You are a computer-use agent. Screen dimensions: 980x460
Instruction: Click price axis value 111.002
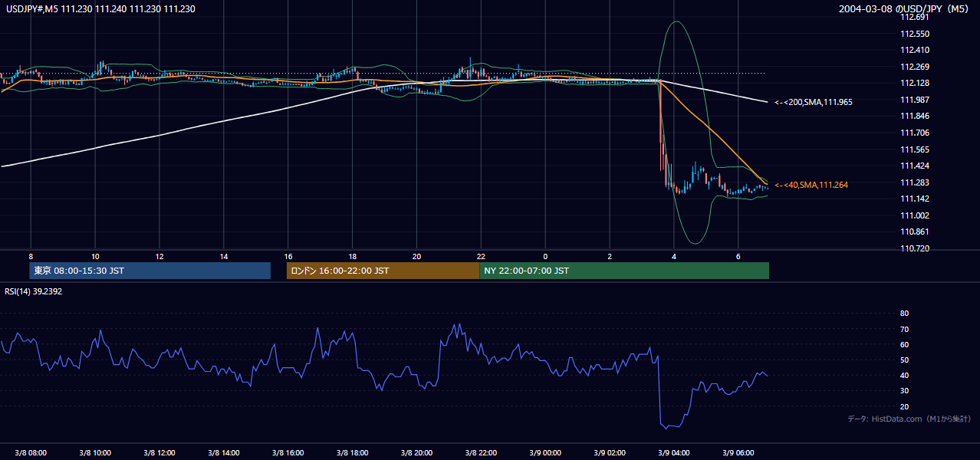914,215
